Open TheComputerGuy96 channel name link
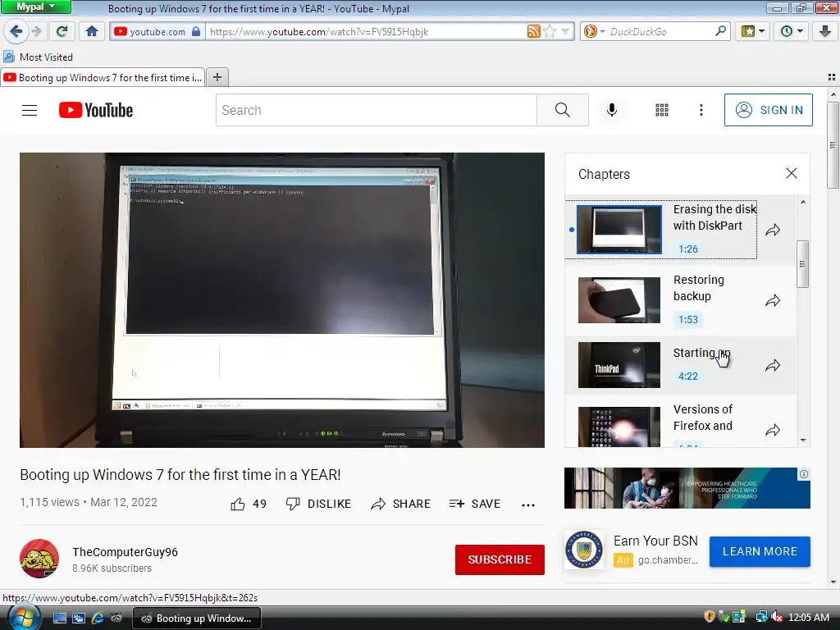 point(125,552)
